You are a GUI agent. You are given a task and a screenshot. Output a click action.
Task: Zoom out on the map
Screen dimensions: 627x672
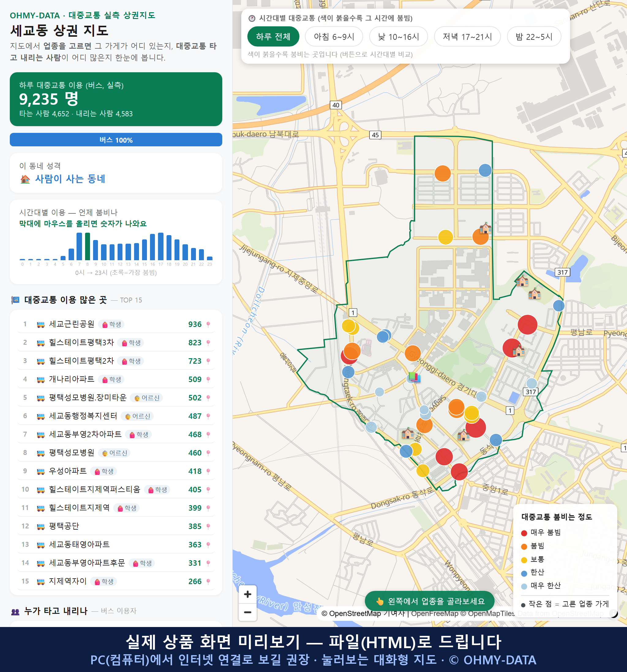click(247, 612)
